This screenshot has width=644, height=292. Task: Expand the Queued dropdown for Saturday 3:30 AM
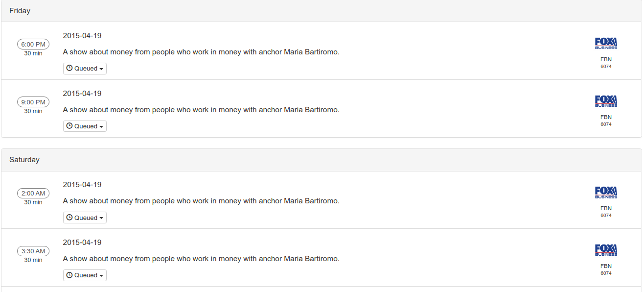click(85, 275)
